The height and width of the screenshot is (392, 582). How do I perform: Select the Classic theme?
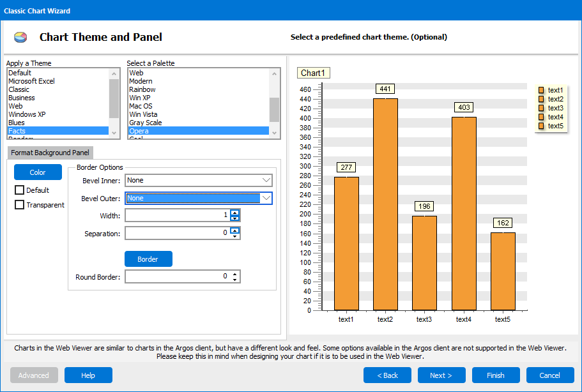(x=20, y=89)
